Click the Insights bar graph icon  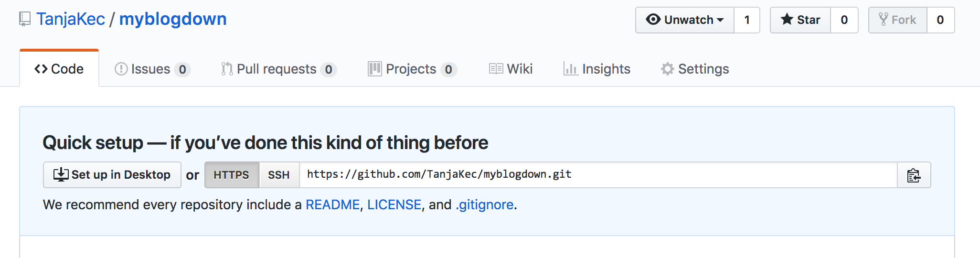coord(571,69)
